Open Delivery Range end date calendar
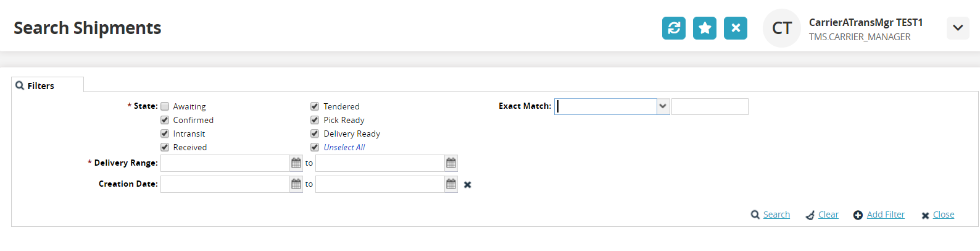The image size is (980, 251). 451,163
